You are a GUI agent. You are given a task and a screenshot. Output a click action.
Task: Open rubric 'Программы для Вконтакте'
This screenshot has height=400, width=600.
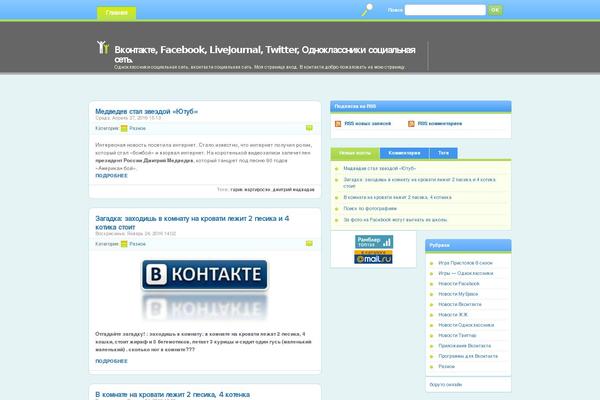[468, 356]
